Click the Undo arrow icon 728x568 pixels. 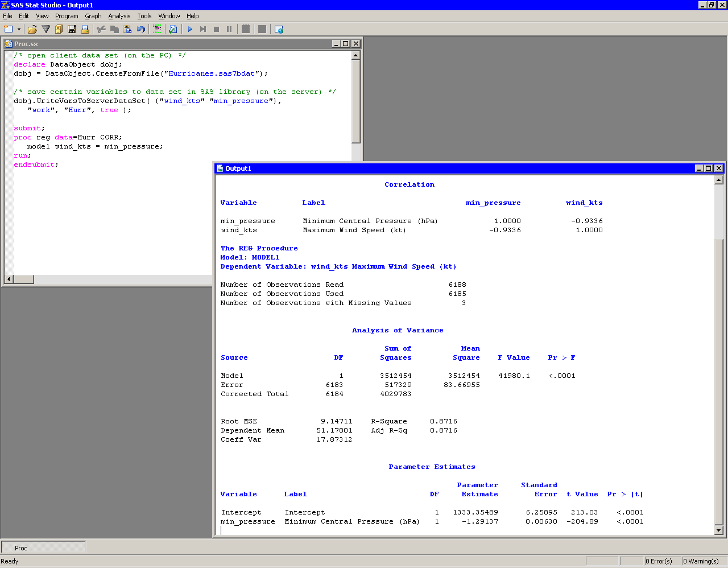point(140,29)
